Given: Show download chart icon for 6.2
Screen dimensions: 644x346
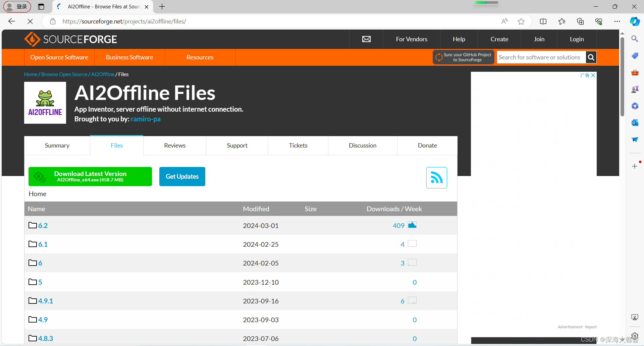Looking at the screenshot, I should coord(412,225).
